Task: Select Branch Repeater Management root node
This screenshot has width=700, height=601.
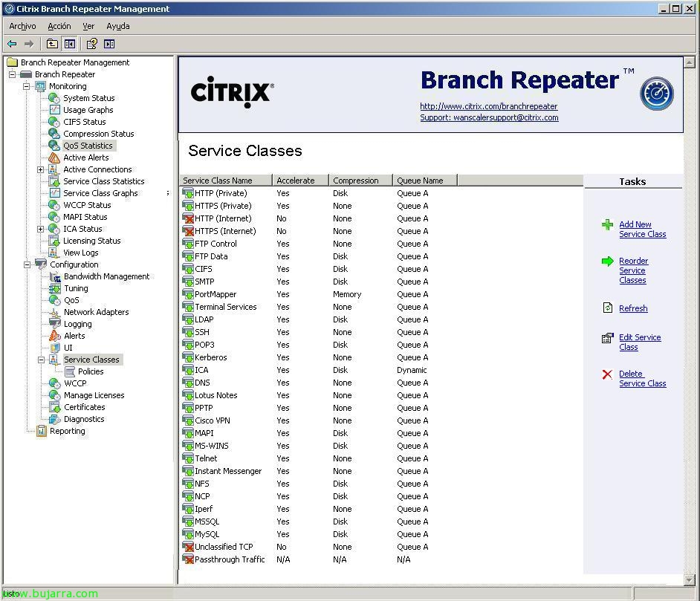Action: click(x=75, y=62)
